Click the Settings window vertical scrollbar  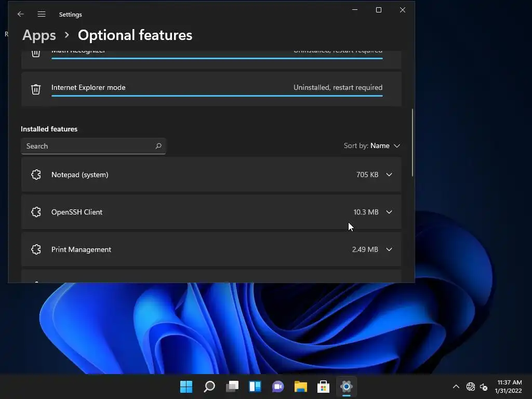(413, 142)
